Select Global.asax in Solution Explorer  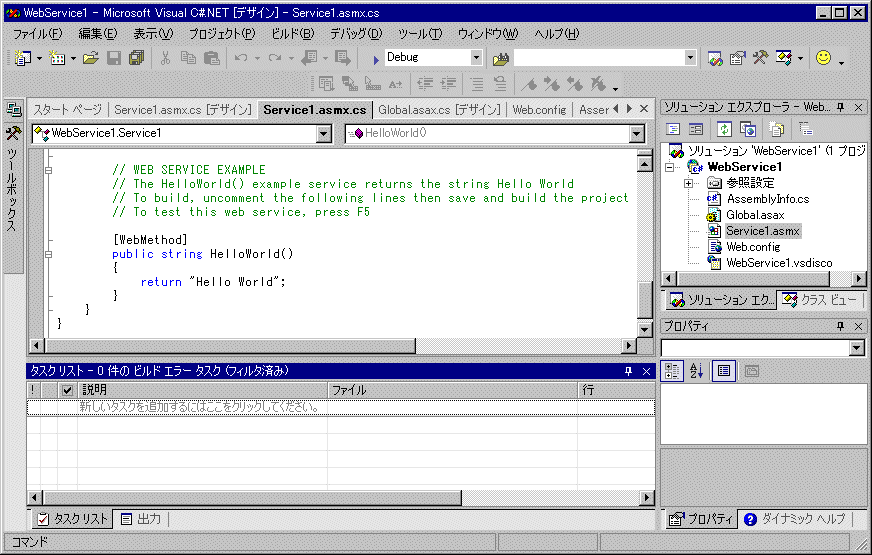point(755,215)
